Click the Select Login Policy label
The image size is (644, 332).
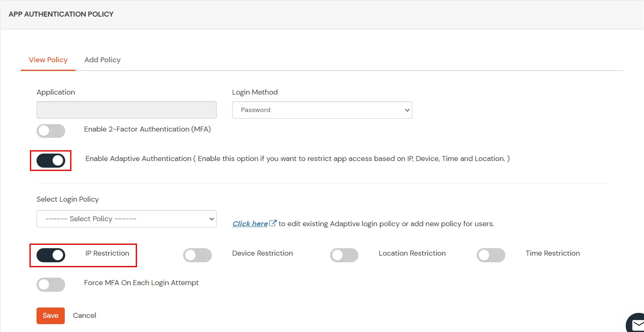click(68, 199)
